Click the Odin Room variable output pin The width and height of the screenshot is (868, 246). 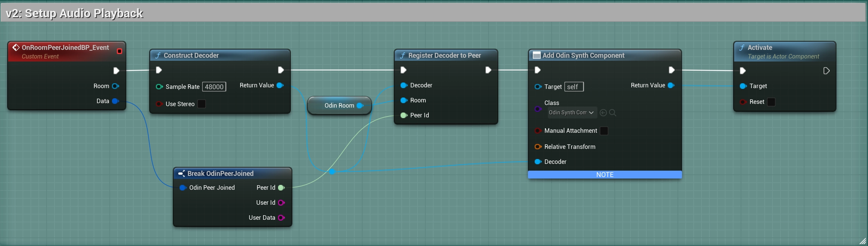coord(360,105)
